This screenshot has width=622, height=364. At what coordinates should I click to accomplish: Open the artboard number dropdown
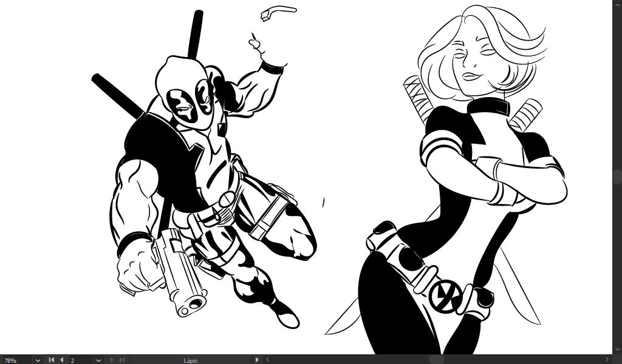pos(99,360)
